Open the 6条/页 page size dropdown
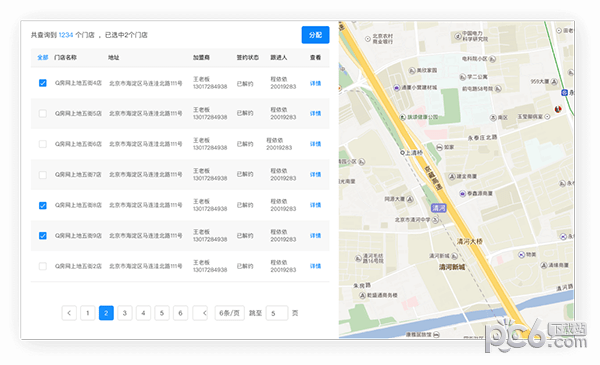Image resolution: width=600 pixels, height=365 pixels. tap(229, 313)
